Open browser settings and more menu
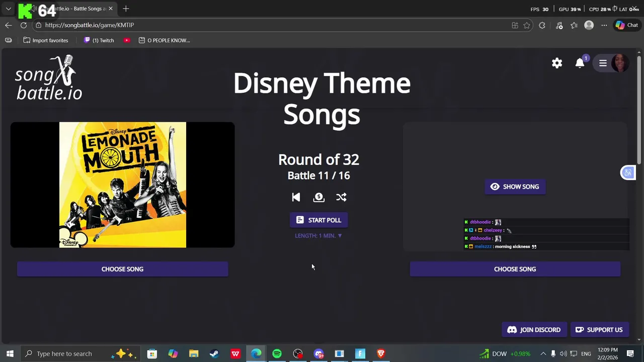 [604, 25]
